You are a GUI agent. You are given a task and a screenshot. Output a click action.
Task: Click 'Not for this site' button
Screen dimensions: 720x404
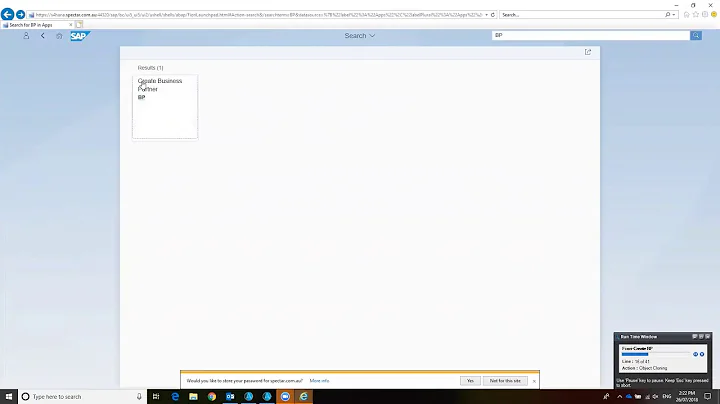point(505,381)
